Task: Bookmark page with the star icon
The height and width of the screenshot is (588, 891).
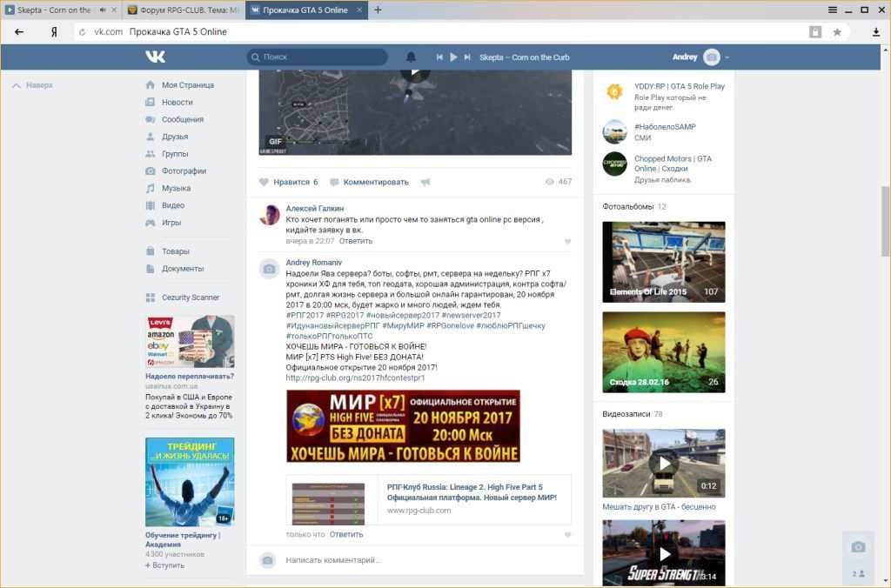Action: (837, 32)
